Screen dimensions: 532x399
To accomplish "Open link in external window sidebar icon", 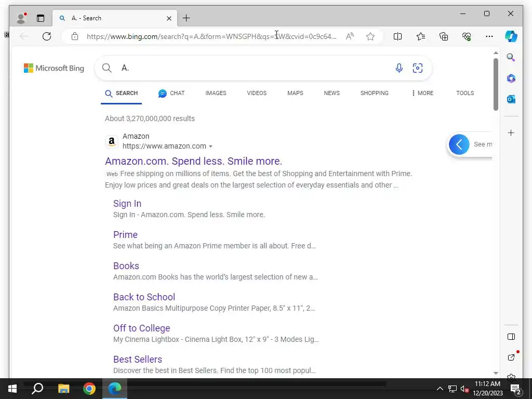I will [511, 357].
